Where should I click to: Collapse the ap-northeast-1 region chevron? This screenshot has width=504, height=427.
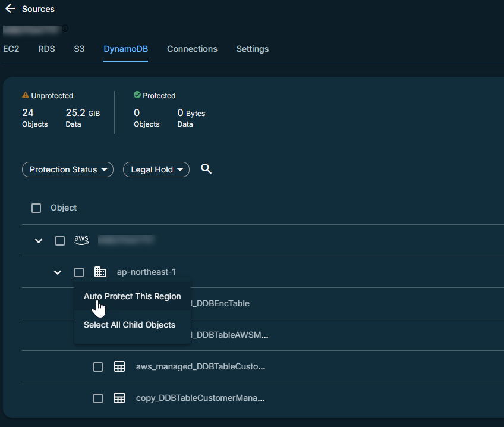point(58,272)
